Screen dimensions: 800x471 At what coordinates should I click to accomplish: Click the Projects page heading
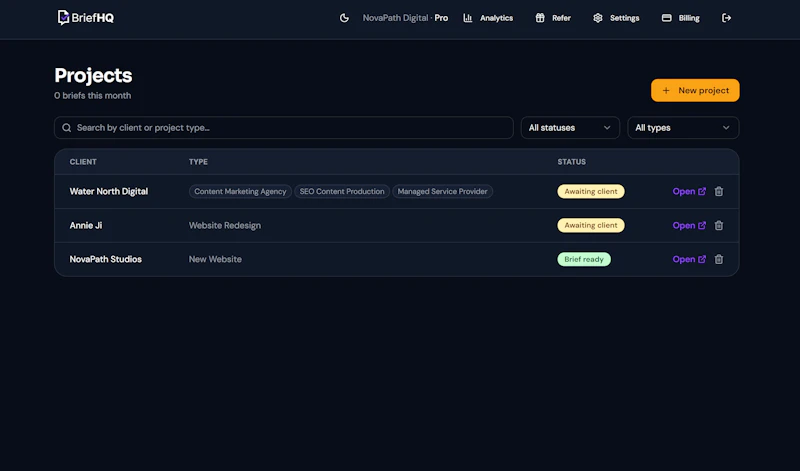(93, 76)
